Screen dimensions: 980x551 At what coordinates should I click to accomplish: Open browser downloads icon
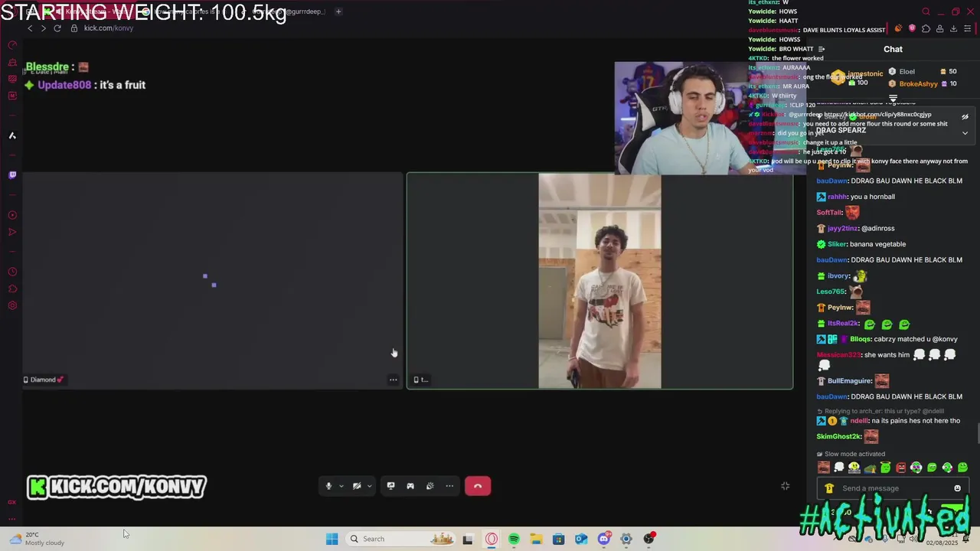click(x=953, y=29)
